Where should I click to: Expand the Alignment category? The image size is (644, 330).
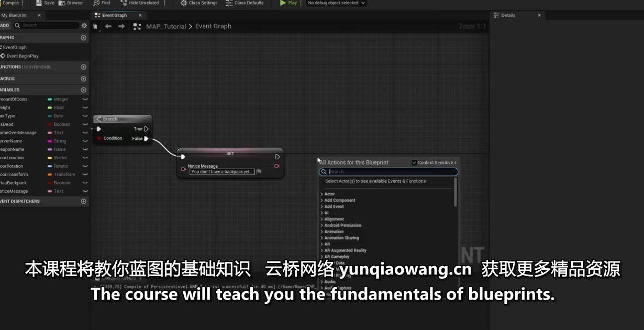coord(321,219)
